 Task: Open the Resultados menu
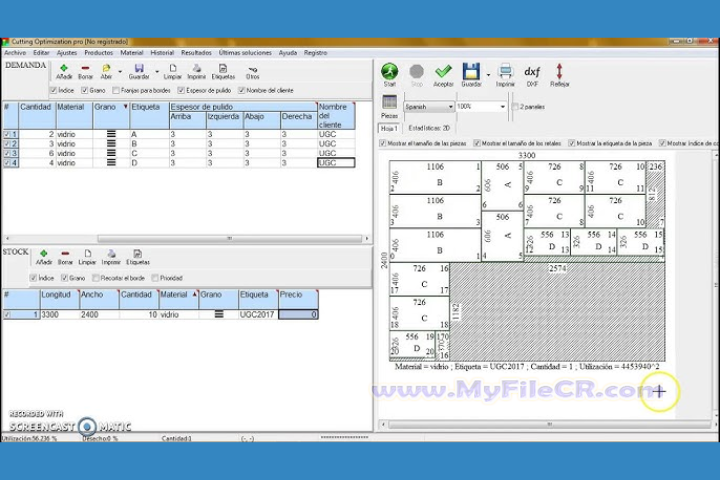coord(197,53)
